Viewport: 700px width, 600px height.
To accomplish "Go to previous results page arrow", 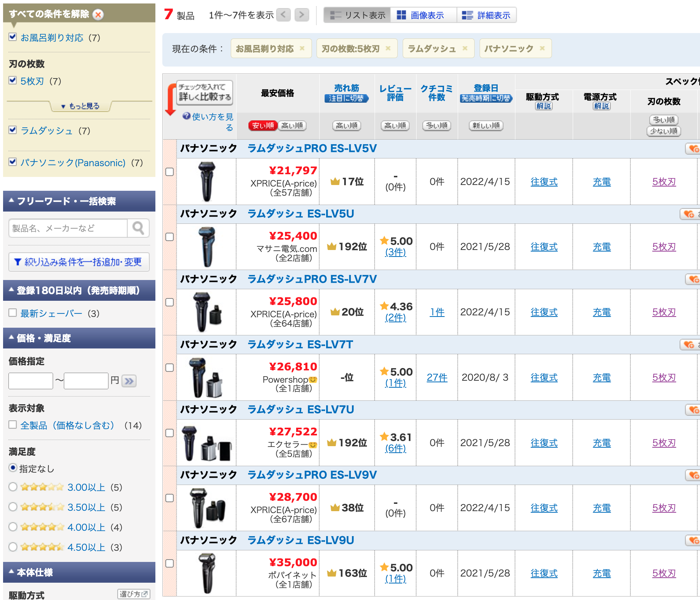I will (x=283, y=15).
